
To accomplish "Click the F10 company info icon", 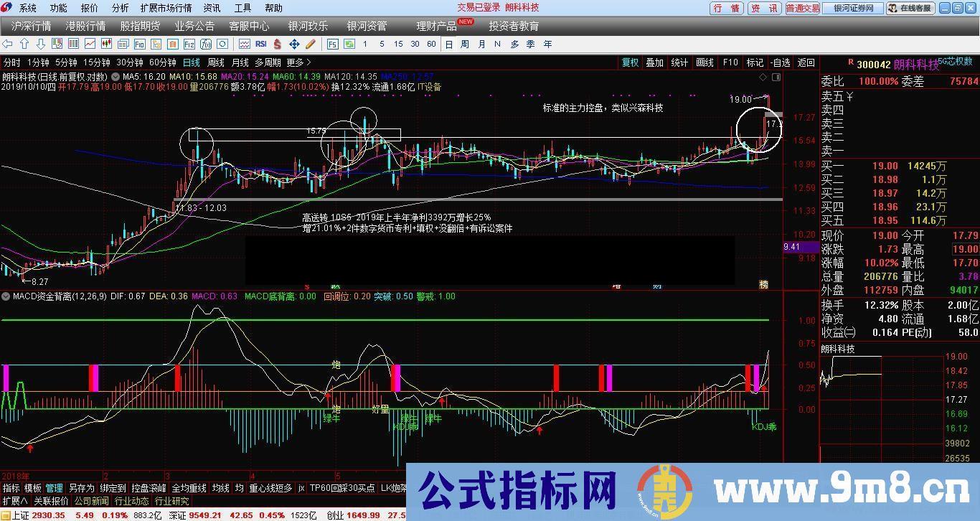I will (x=140, y=44).
